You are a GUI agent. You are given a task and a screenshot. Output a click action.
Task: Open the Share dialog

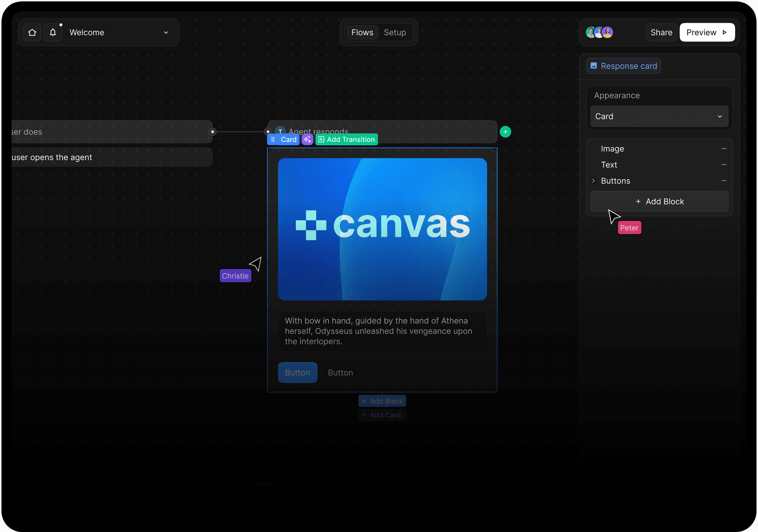(661, 33)
